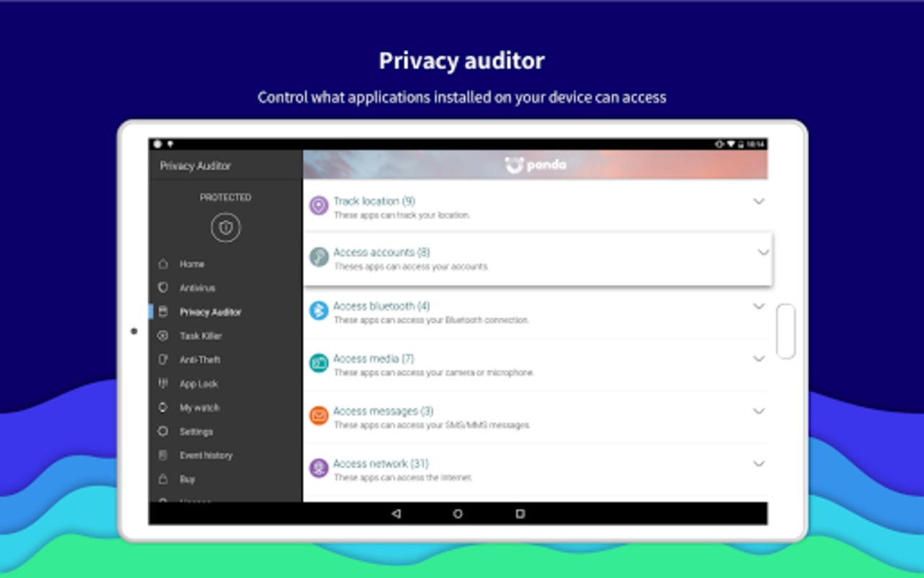Image resolution: width=924 pixels, height=578 pixels.
Task: Expand the Access messages chevron
Action: pos(759,411)
